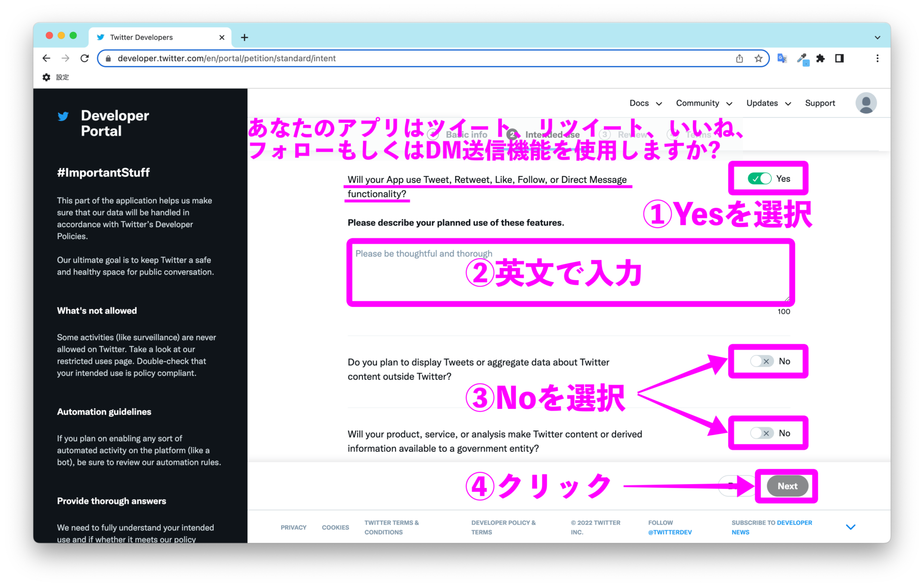Click the profile avatar in the top bar
This screenshot has width=924, height=587.
pyautogui.click(x=865, y=103)
